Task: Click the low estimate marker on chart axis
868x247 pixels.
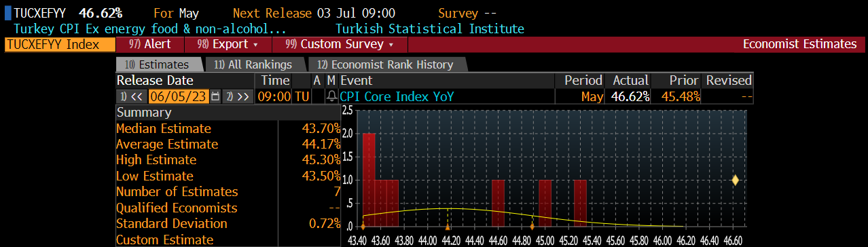Action: pos(363,226)
